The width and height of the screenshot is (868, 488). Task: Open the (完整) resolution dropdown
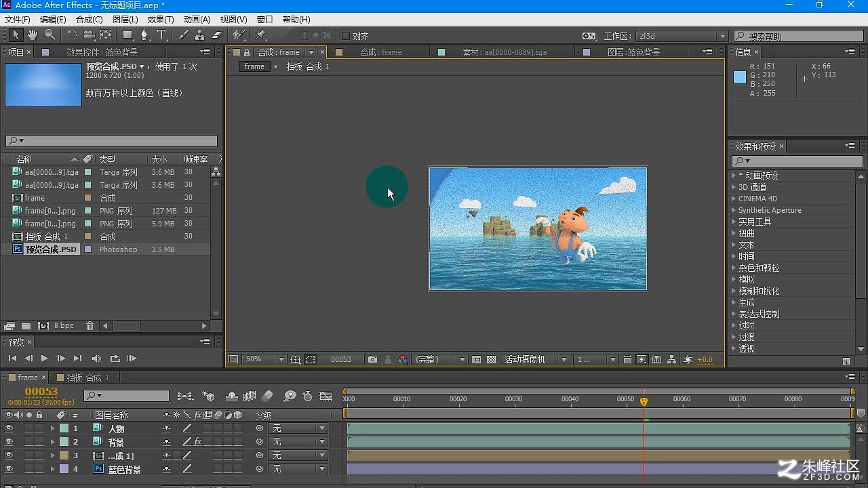pyautogui.click(x=440, y=360)
